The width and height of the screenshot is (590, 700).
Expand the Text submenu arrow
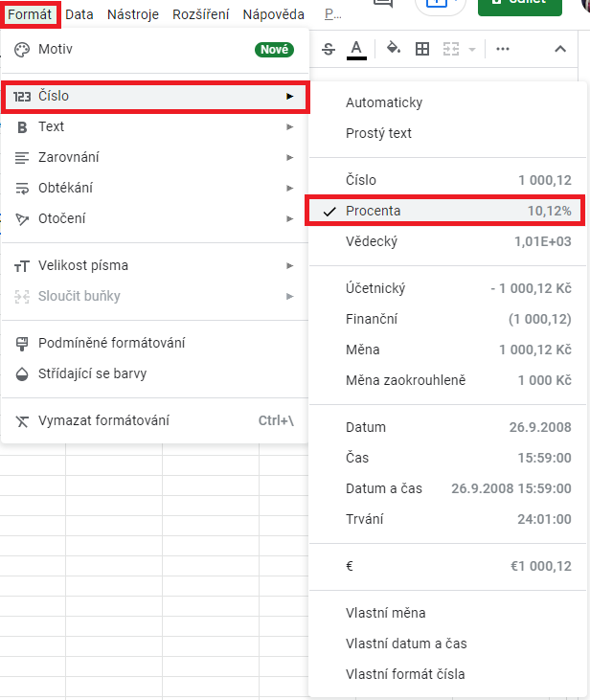[289, 126]
